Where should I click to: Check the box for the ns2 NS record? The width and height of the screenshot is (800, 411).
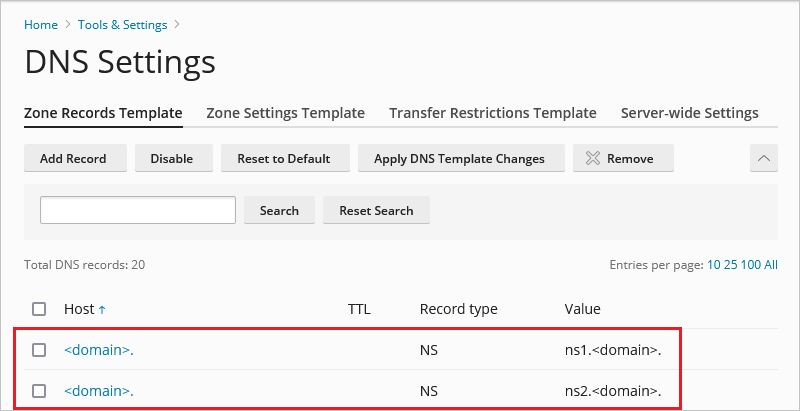[x=39, y=391]
